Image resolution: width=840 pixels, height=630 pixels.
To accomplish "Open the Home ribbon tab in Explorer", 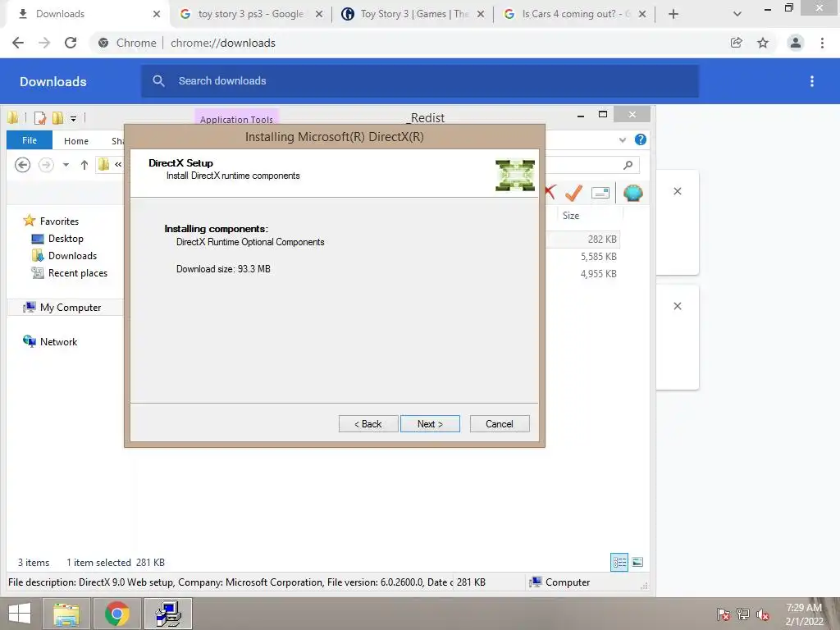I will 76,141.
